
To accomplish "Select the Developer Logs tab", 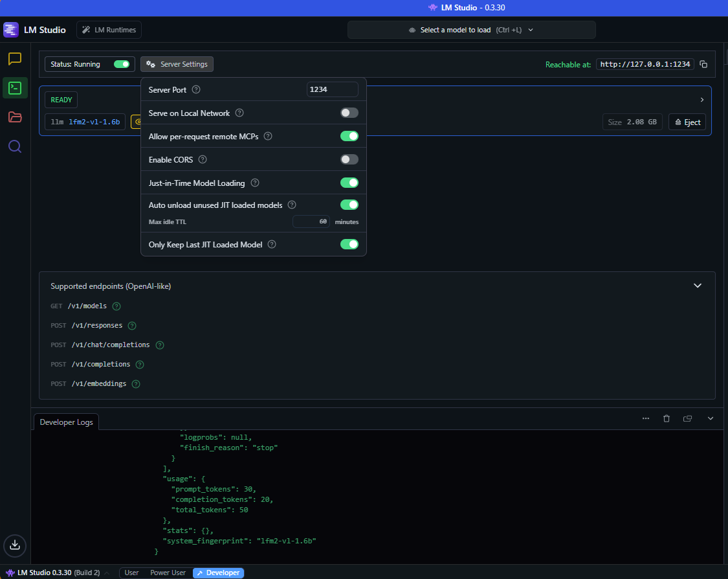I will pyautogui.click(x=67, y=422).
